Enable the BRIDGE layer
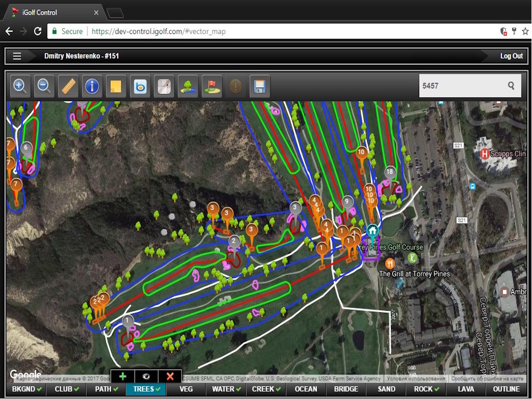Screen dimensions: 532x399 pos(346,389)
